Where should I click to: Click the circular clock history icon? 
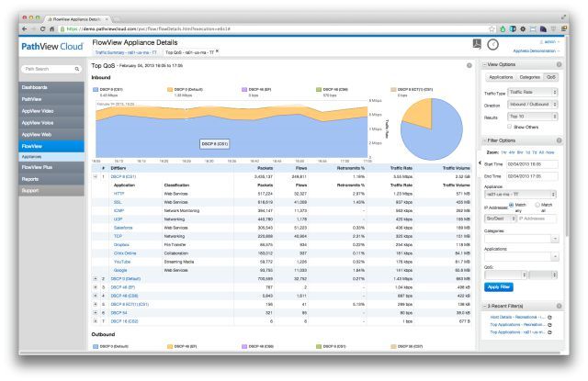[492, 45]
